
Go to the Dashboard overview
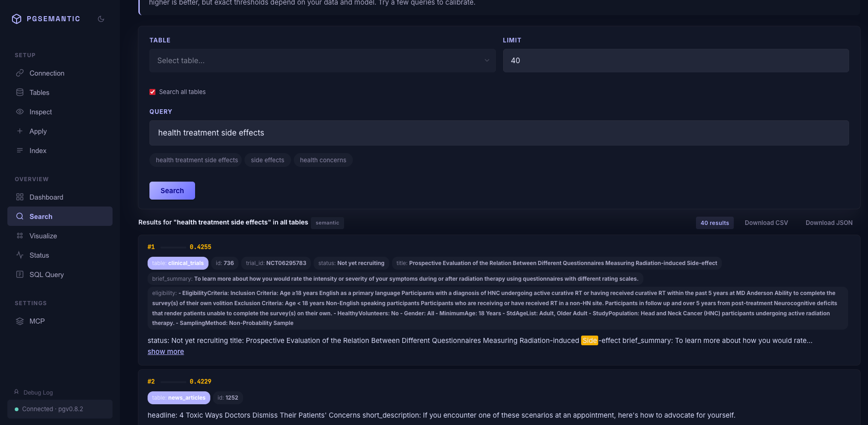coord(46,197)
